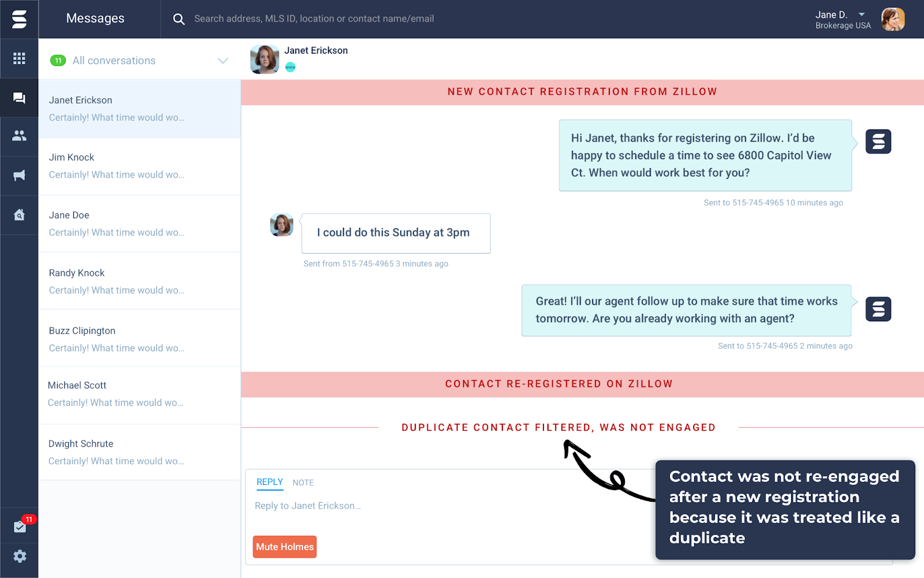924x578 pixels.
Task: Open Jim Knock conversation
Action: [x=139, y=166]
